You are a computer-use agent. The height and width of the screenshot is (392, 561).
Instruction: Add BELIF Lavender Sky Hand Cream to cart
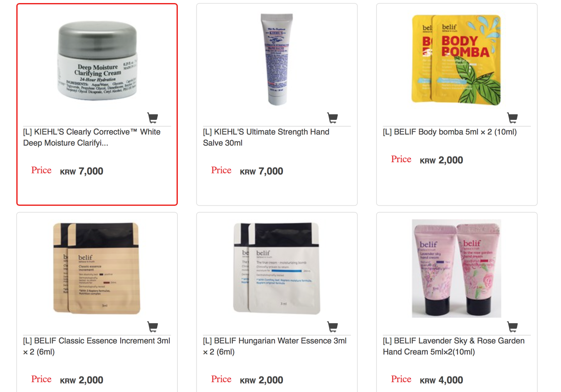(x=512, y=327)
